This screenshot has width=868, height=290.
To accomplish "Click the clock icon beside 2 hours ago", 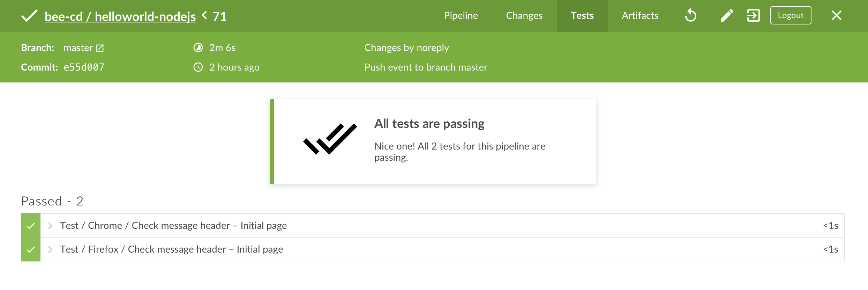I will coord(198,67).
